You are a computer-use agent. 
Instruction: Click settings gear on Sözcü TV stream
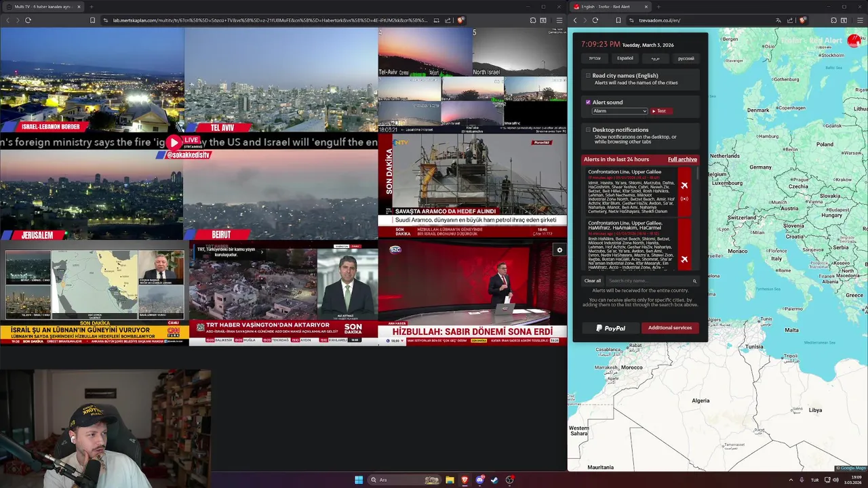click(559, 250)
